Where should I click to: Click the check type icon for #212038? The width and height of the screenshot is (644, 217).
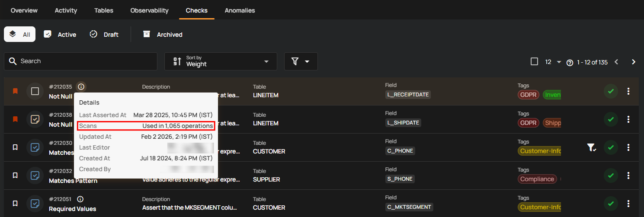(35, 119)
